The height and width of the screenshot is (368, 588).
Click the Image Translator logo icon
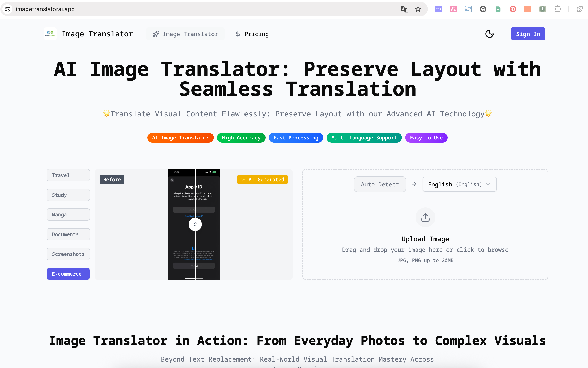(x=50, y=34)
